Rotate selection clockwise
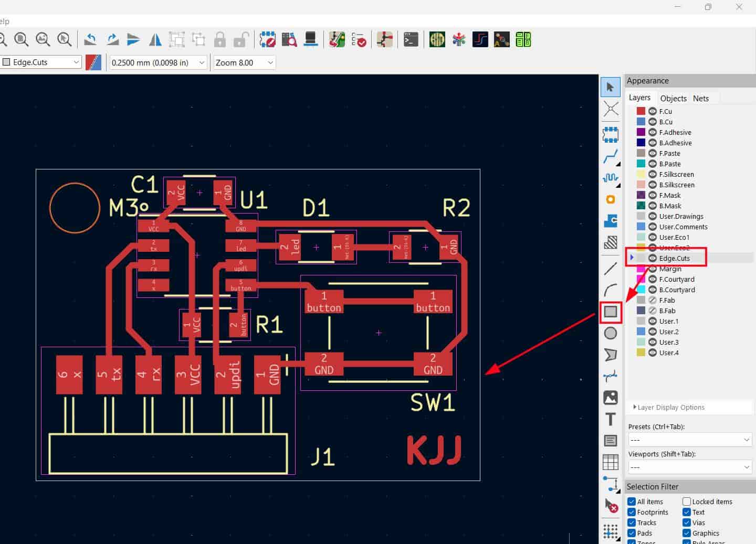 (x=112, y=40)
